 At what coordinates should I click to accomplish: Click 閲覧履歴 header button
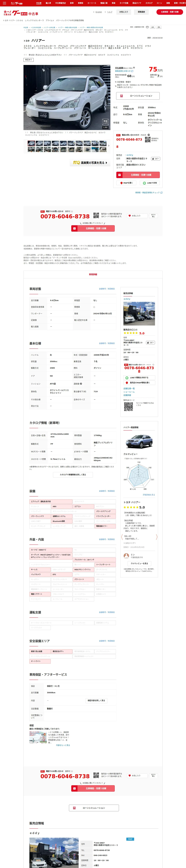point(141,12)
